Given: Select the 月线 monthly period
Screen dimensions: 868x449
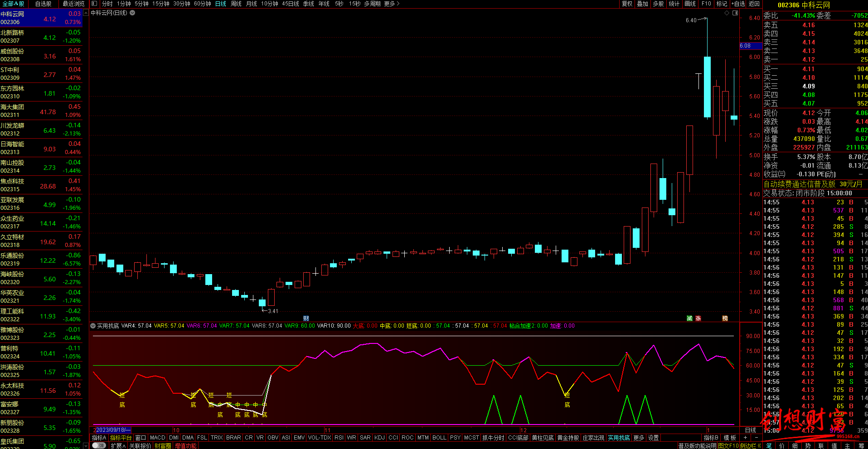Looking at the screenshot, I should point(252,4).
